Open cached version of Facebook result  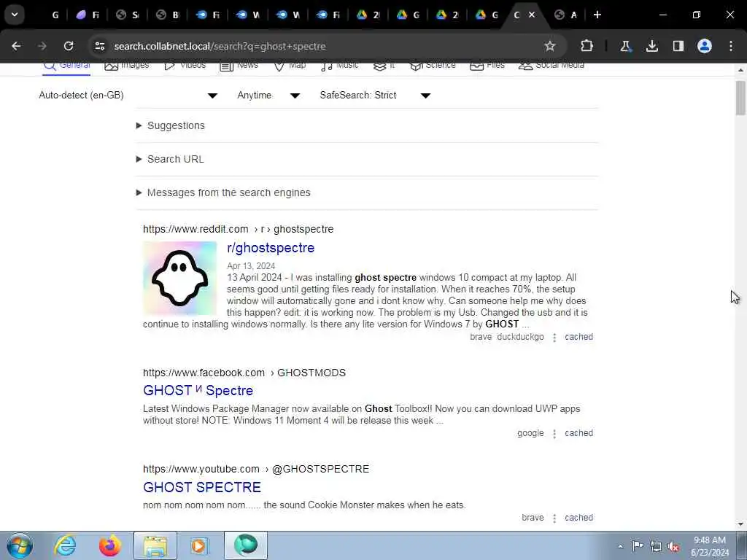click(578, 433)
